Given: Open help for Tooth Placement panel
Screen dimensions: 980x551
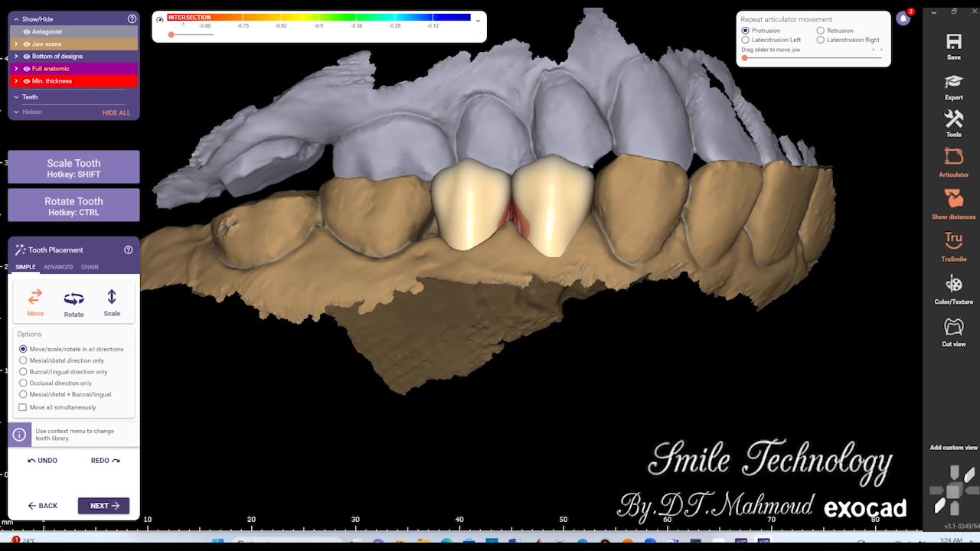Looking at the screenshot, I should [x=128, y=249].
